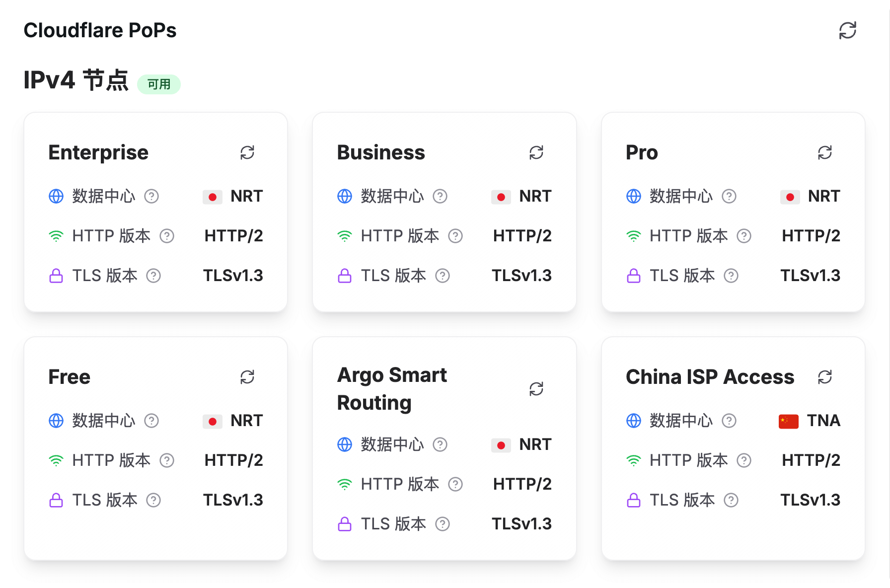Click the globe icon in Pro card
This screenshot has height=588, width=890.
click(633, 196)
